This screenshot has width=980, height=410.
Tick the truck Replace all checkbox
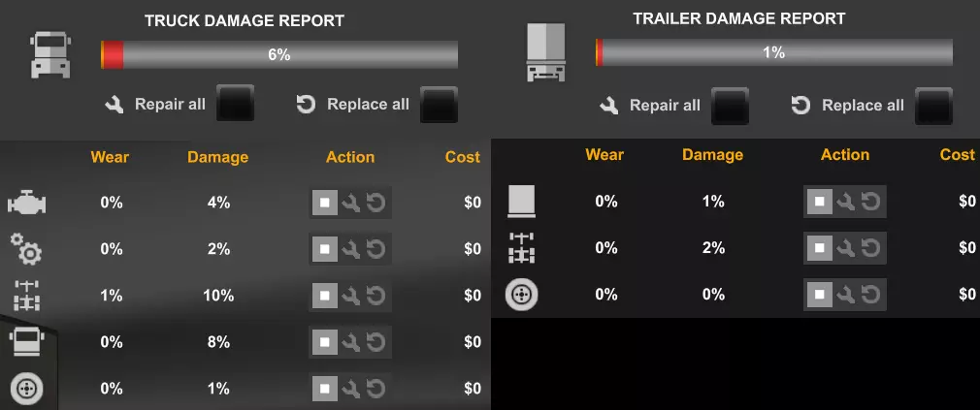tap(439, 105)
